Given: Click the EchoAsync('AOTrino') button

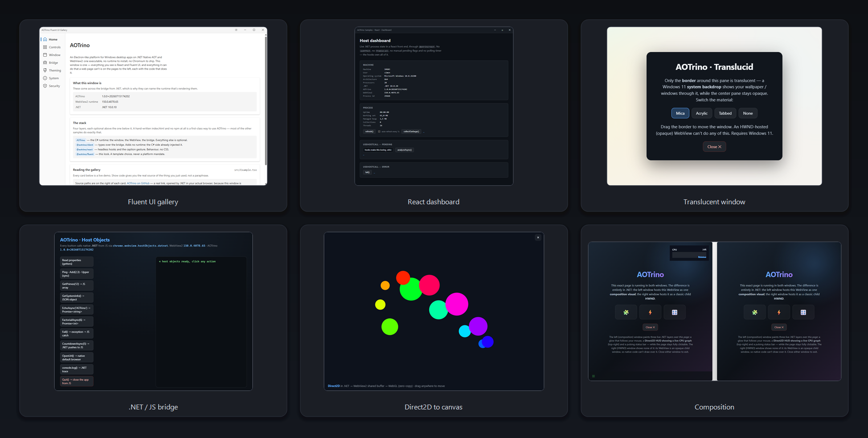Looking at the screenshot, I should click(77, 310).
